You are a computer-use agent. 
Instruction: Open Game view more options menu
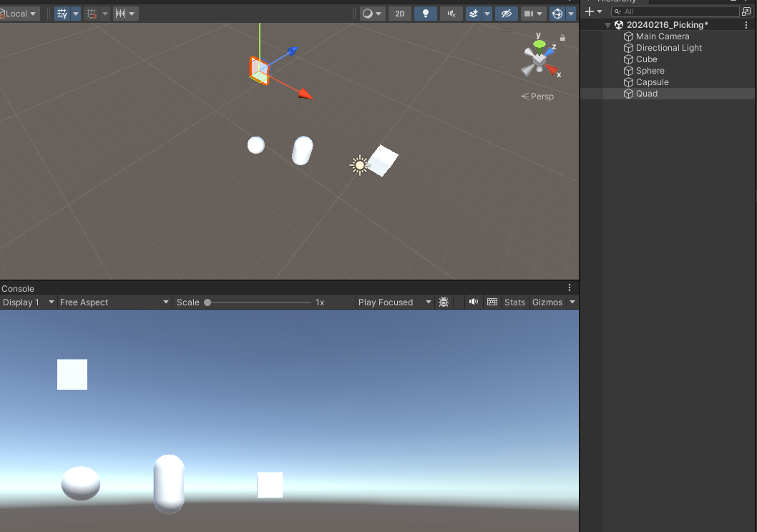tap(570, 287)
